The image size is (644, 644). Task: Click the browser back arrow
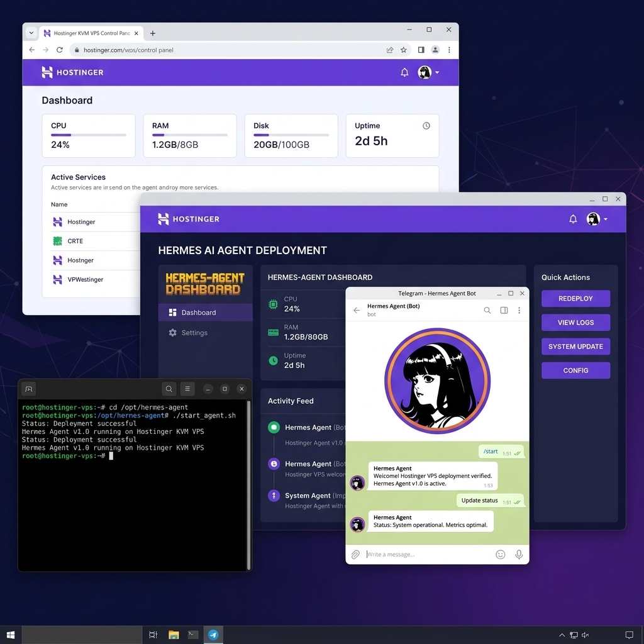coord(32,50)
